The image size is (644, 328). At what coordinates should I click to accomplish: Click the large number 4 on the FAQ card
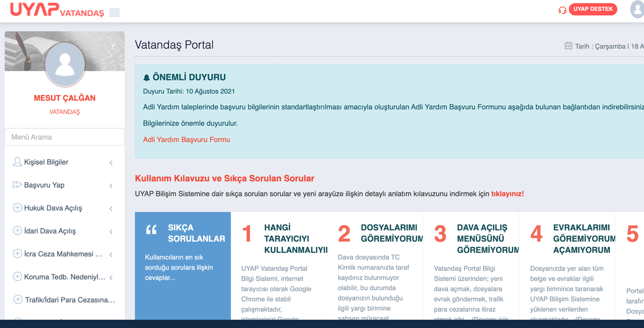536,234
